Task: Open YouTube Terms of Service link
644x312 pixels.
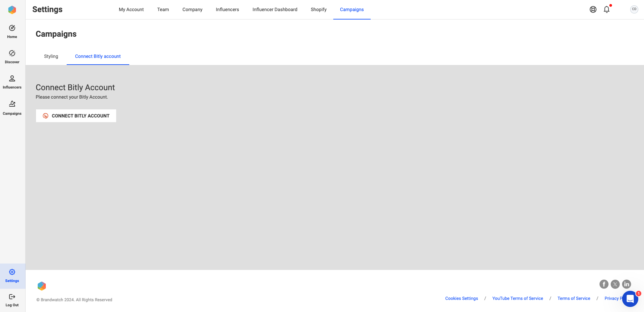Action: click(517, 299)
